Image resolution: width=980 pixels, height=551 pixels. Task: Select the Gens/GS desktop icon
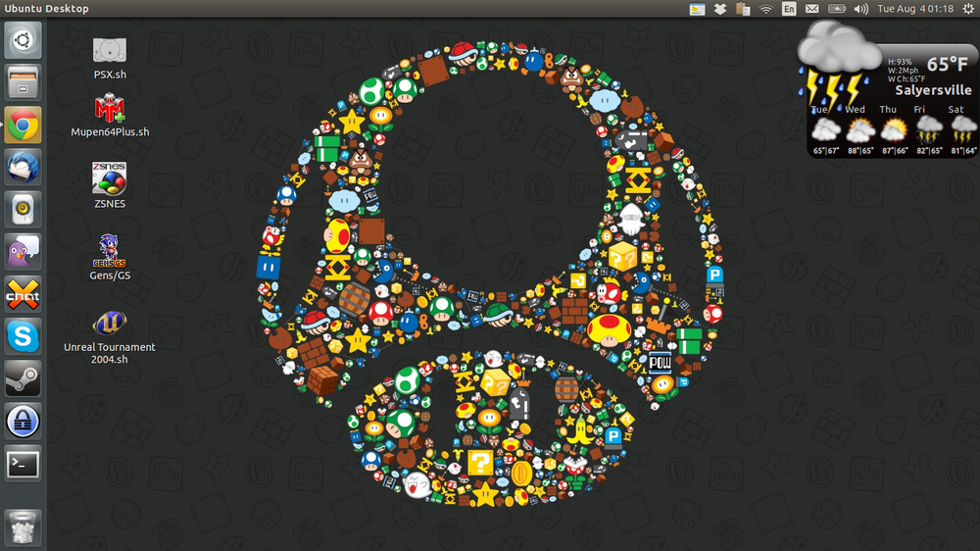click(x=110, y=257)
